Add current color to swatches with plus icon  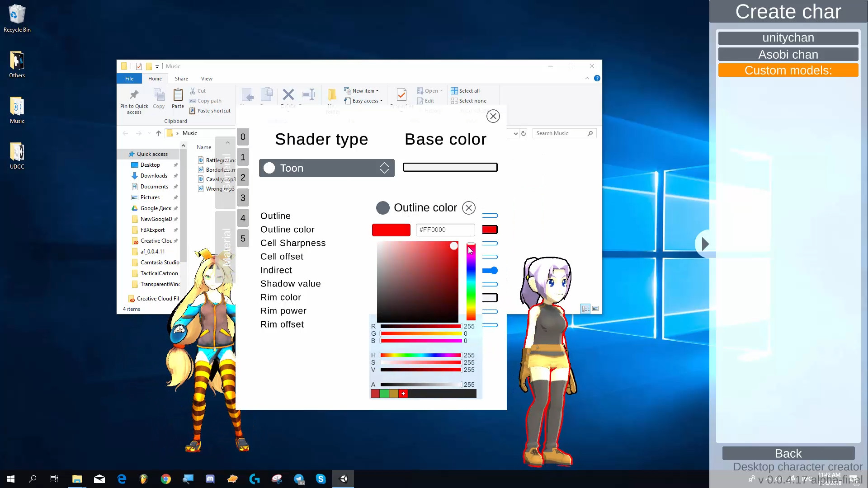point(403,394)
